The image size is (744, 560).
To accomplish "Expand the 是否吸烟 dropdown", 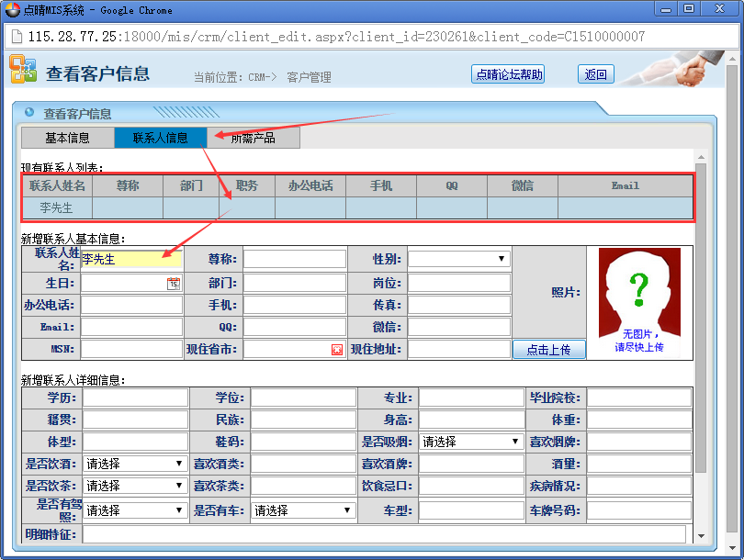I will coord(472,442).
